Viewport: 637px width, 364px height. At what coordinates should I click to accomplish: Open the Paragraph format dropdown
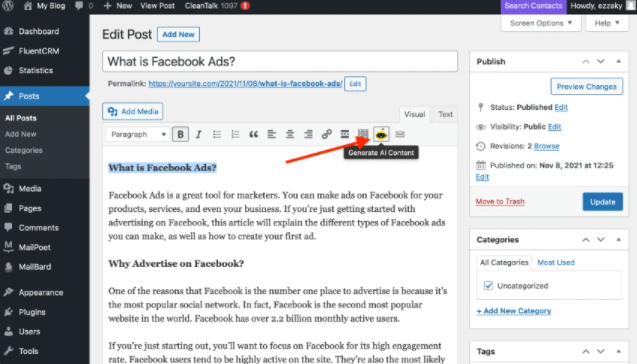pyautogui.click(x=137, y=134)
